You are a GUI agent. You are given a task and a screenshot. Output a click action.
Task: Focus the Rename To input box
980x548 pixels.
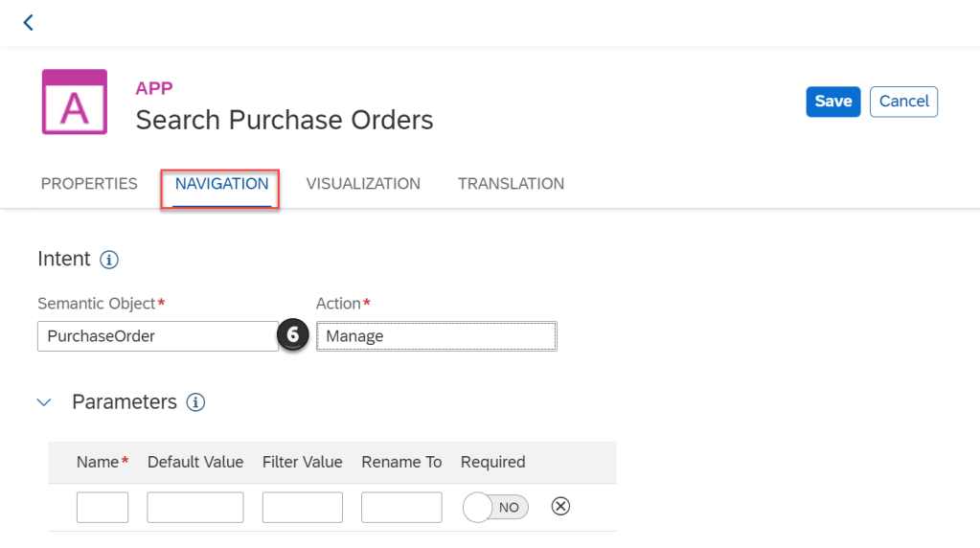coord(401,507)
